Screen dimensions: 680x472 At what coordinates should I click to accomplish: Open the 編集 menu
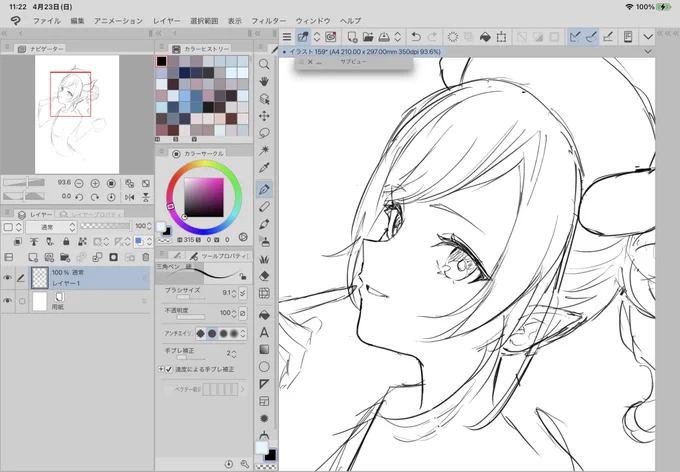coord(77,20)
